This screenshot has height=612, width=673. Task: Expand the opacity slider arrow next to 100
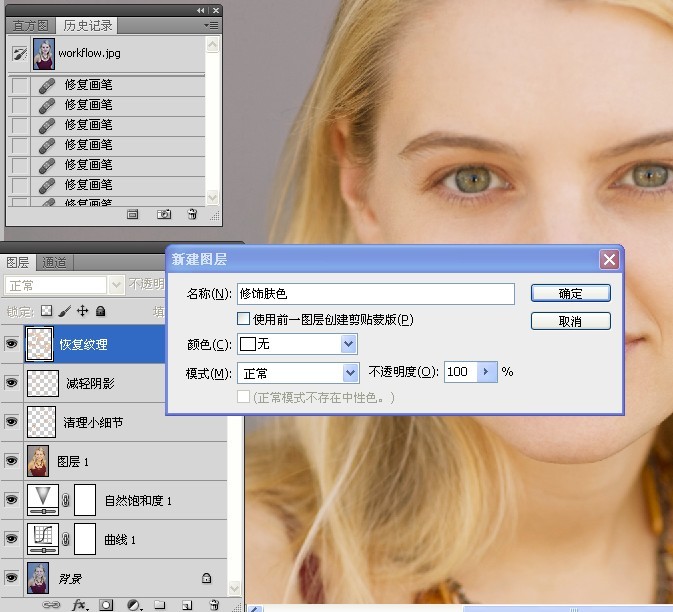pos(487,372)
